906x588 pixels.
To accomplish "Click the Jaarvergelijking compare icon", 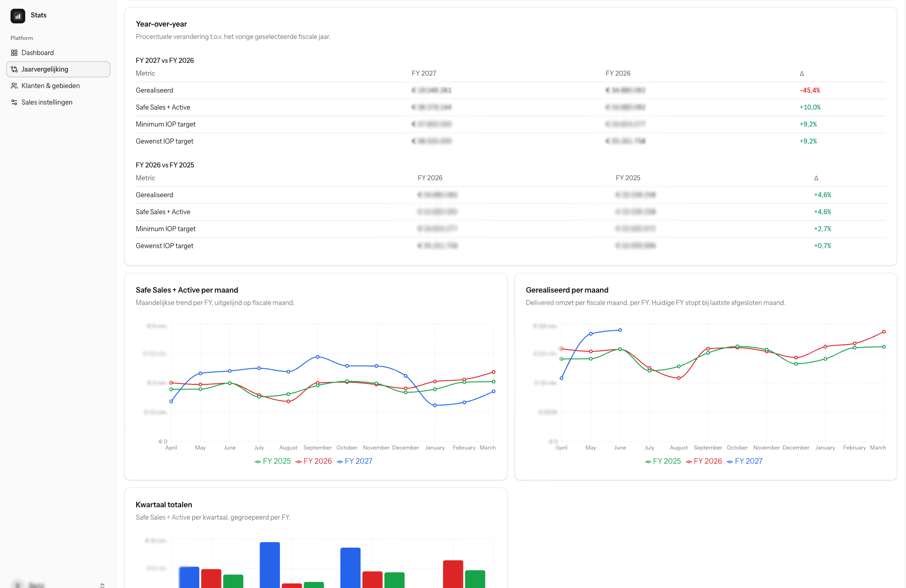I will 14,69.
